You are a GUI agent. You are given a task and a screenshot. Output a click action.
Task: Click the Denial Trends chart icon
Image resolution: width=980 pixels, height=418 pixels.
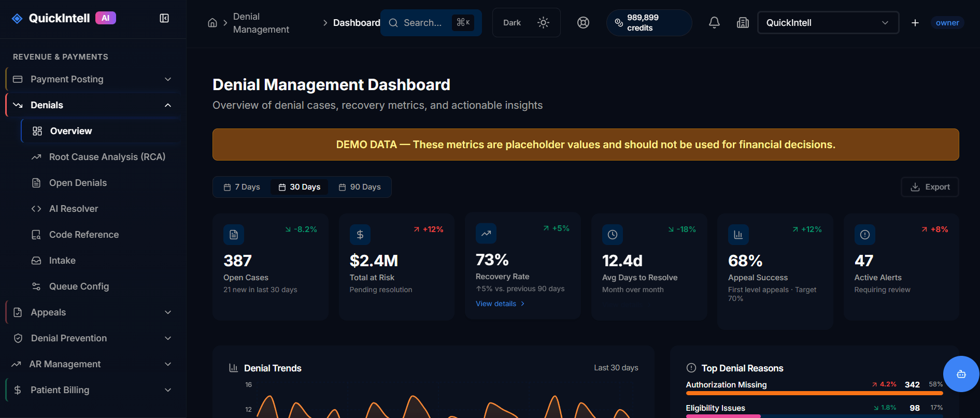point(233,368)
